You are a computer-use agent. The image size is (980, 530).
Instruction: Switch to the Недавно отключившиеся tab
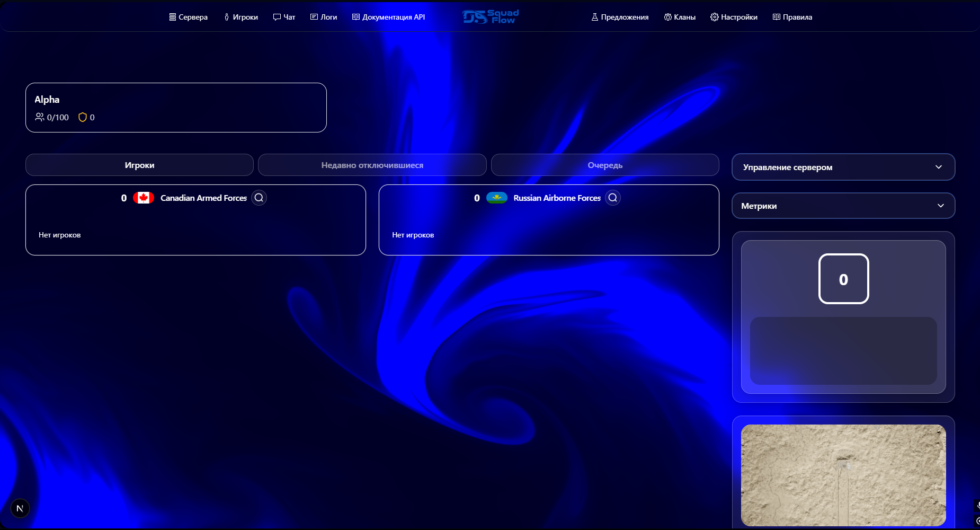372,165
